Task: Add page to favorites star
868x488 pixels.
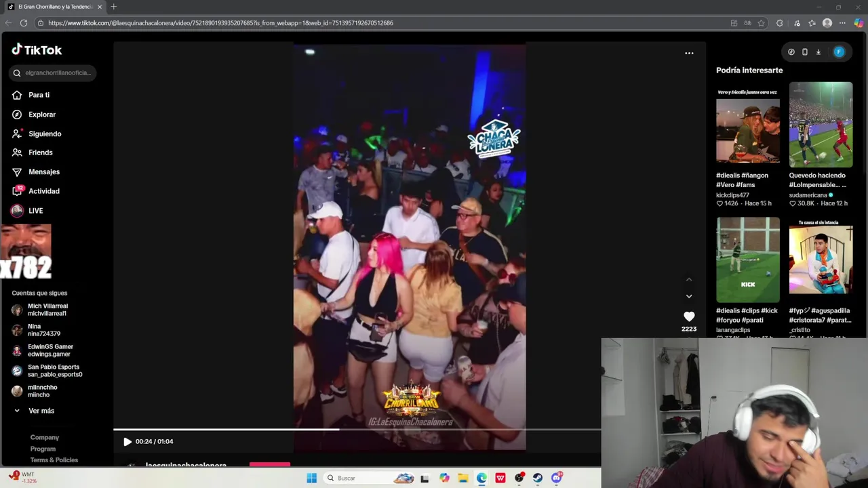Action: [762, 23]
